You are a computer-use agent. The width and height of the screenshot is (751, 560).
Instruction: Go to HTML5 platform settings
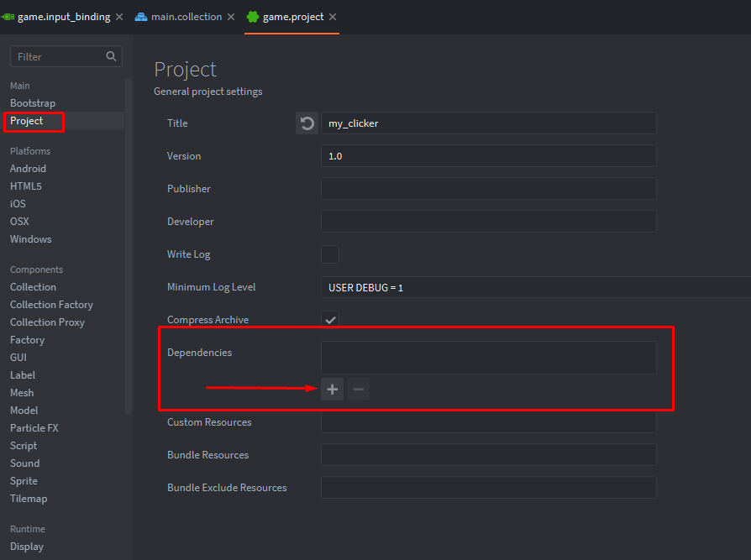[x=26, y=186]
